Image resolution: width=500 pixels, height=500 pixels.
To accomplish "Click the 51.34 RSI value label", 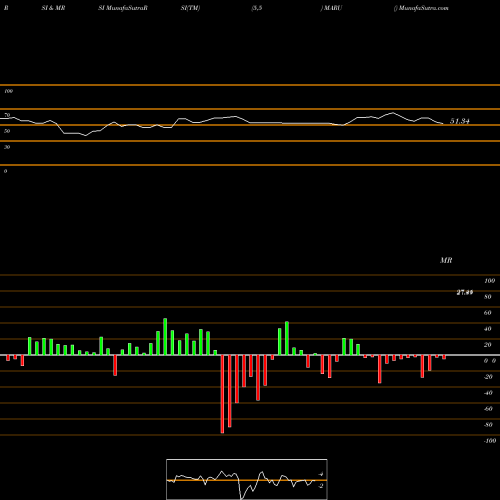I will point(460,121).
